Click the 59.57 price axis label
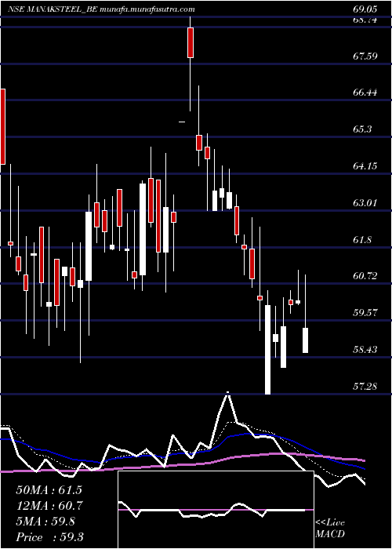This screenshot has height=549, width=392. pos(365,312)
